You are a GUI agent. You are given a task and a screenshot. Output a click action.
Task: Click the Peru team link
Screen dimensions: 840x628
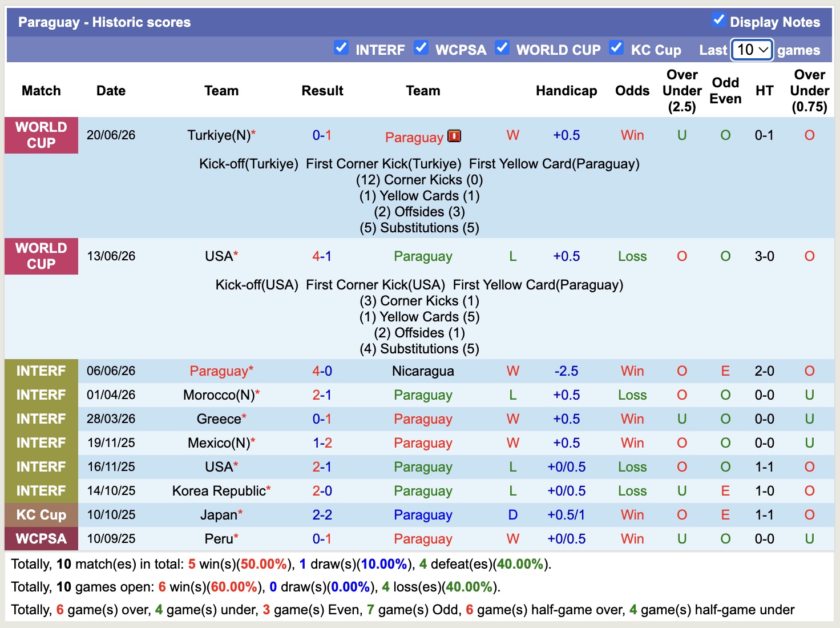point(219,539)
